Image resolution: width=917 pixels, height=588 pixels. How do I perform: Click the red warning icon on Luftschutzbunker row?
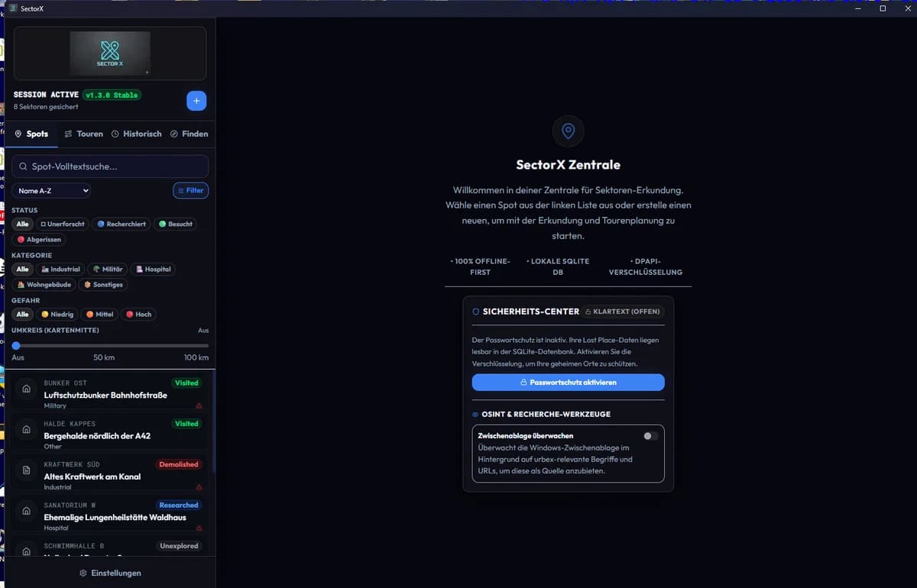[199, 405]
